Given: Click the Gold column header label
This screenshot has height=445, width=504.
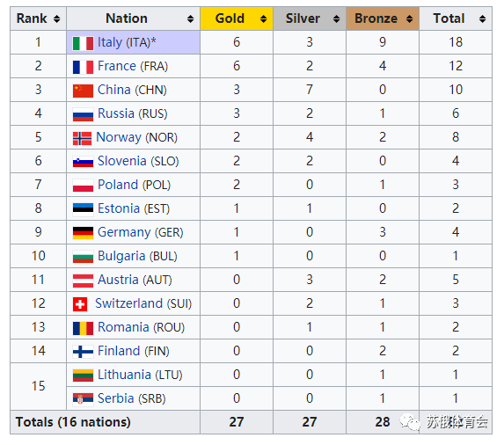Looking at the screenshot, I should pos(230,18).
